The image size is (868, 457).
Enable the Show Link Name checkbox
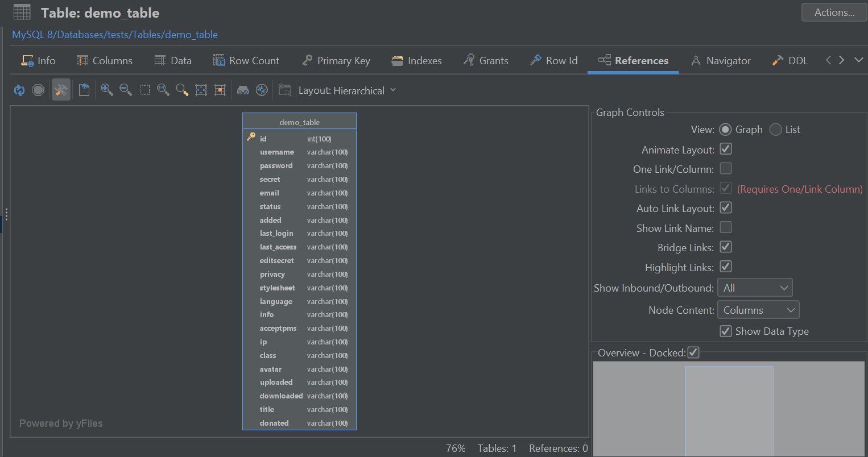point(725,227)
